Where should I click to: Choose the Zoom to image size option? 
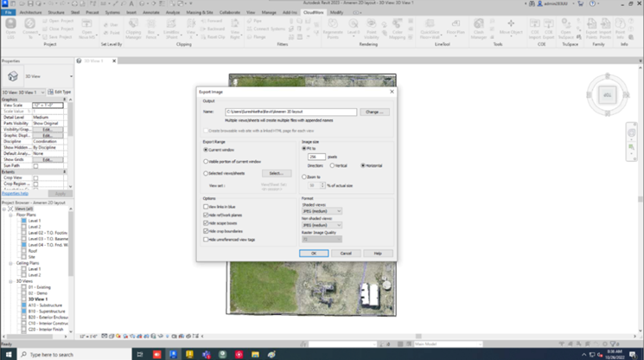coord(304,177)
